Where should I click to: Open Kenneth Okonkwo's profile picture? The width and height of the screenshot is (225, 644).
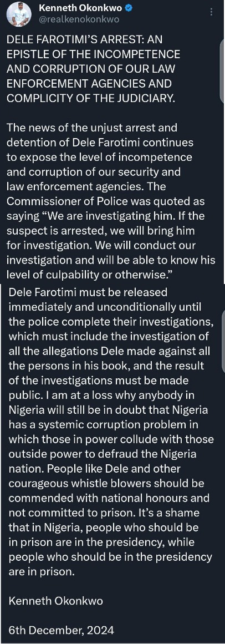(19, 14)
